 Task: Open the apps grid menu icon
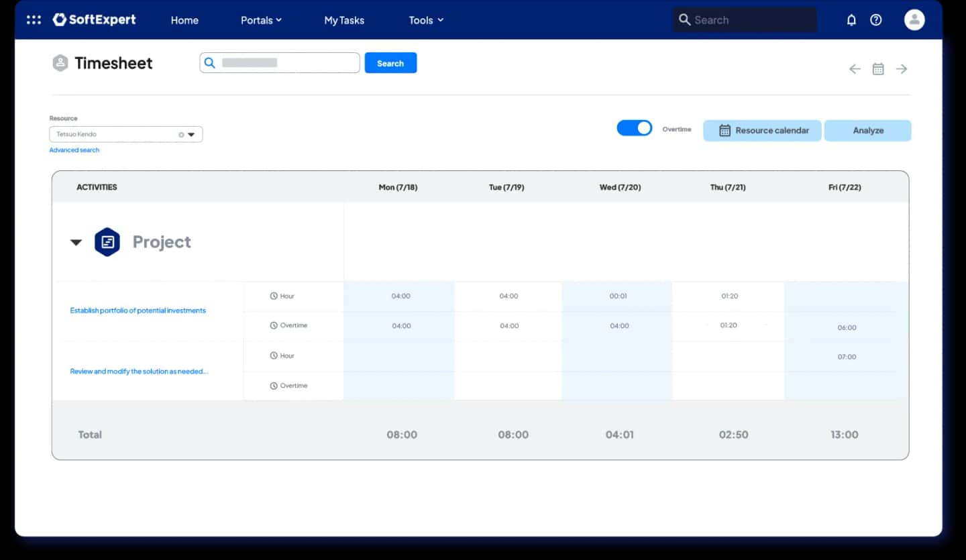pyautogui.click(x=34, y=20)
